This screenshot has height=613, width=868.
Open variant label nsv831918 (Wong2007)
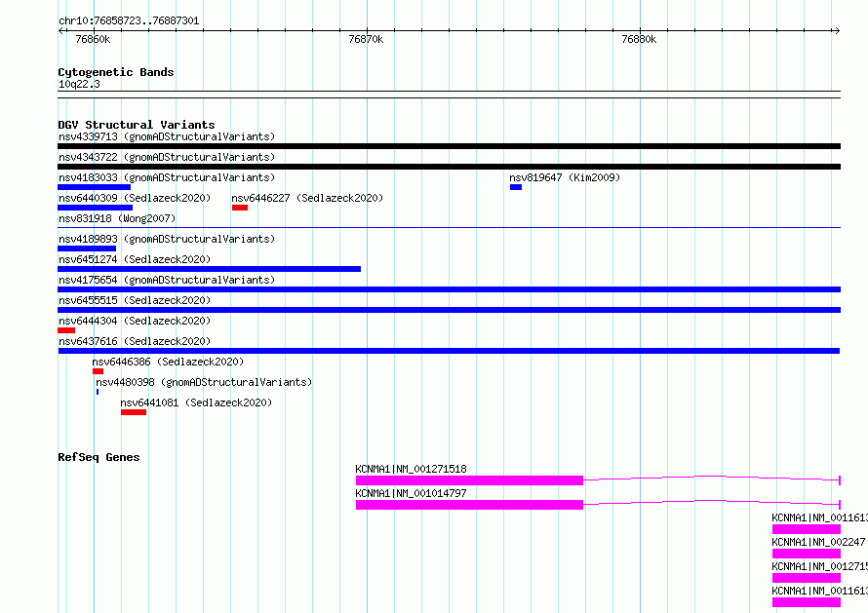(x=117, y=218)
